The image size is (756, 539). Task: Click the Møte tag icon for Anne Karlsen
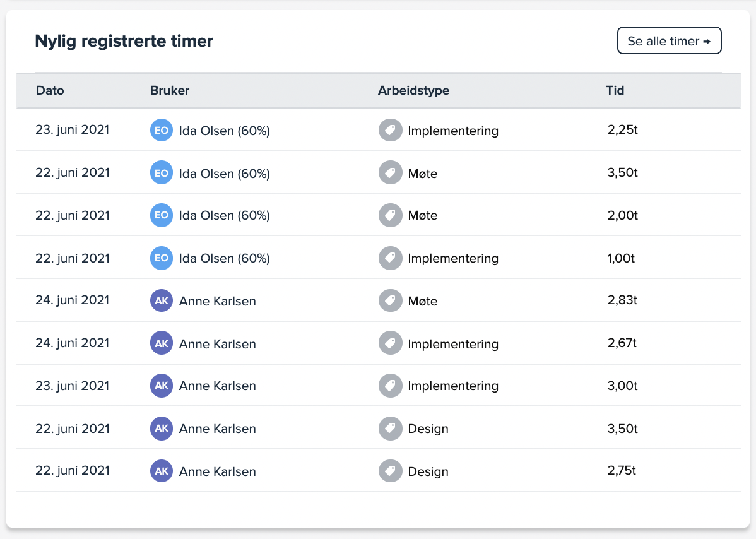390,301
